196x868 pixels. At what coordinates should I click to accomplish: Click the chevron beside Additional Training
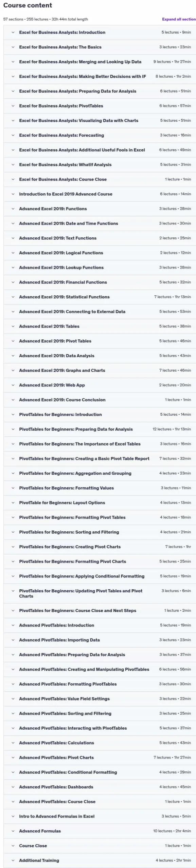pyautogui.click(x=13, y=860)
